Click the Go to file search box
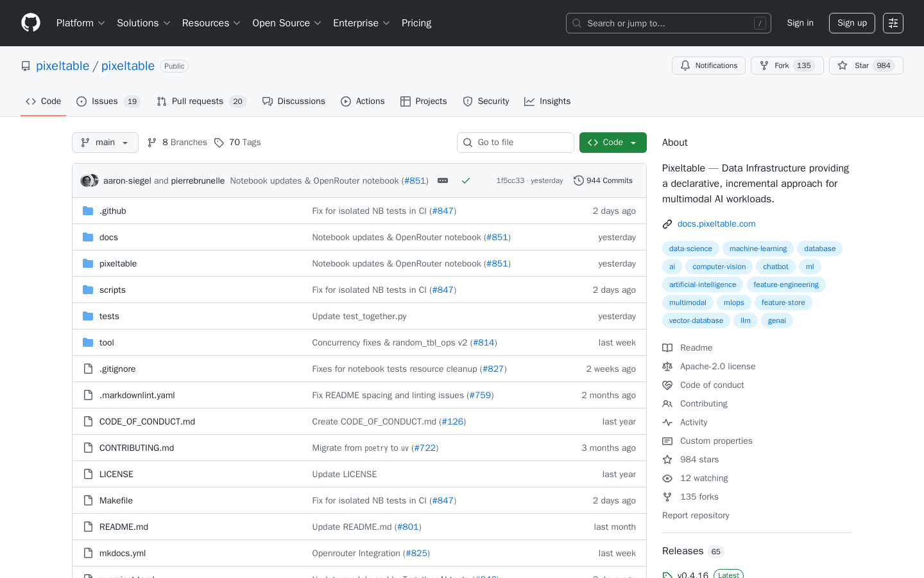Screen dimensions: 924x578 (515, 142)
